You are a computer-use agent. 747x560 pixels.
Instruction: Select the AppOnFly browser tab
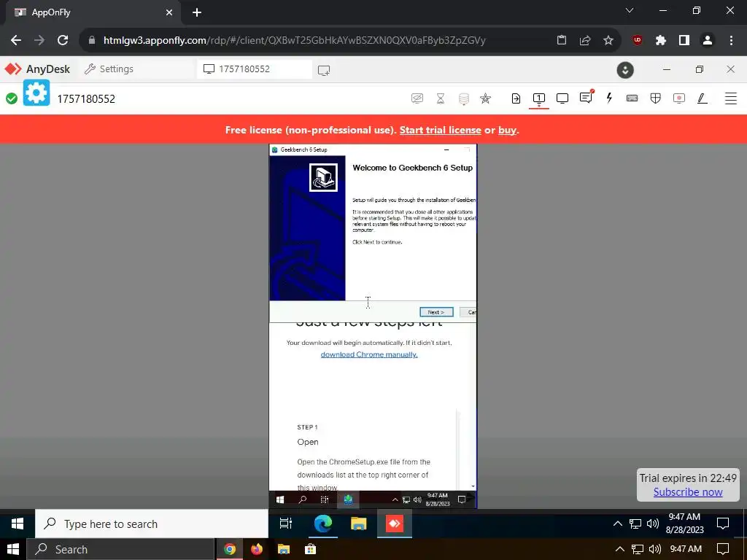[93, 13]
